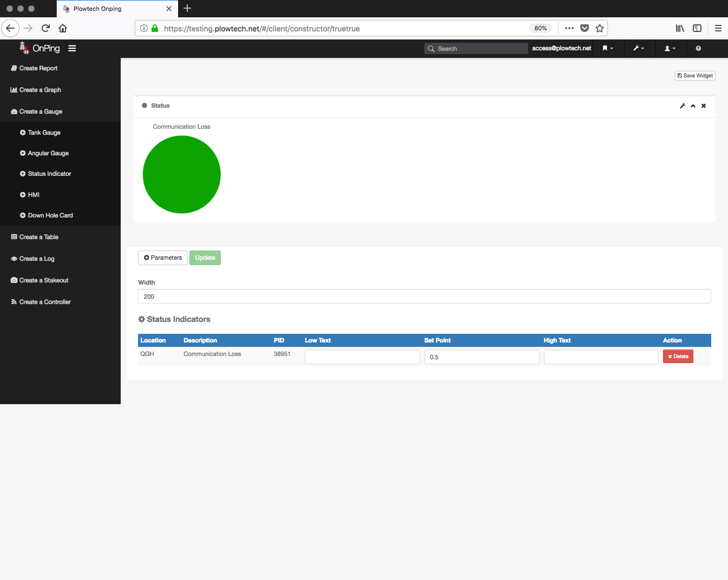Click the help question mark icon
This screenshot has width=728, height=580.
pyautogui.click(x=698, y=49)
